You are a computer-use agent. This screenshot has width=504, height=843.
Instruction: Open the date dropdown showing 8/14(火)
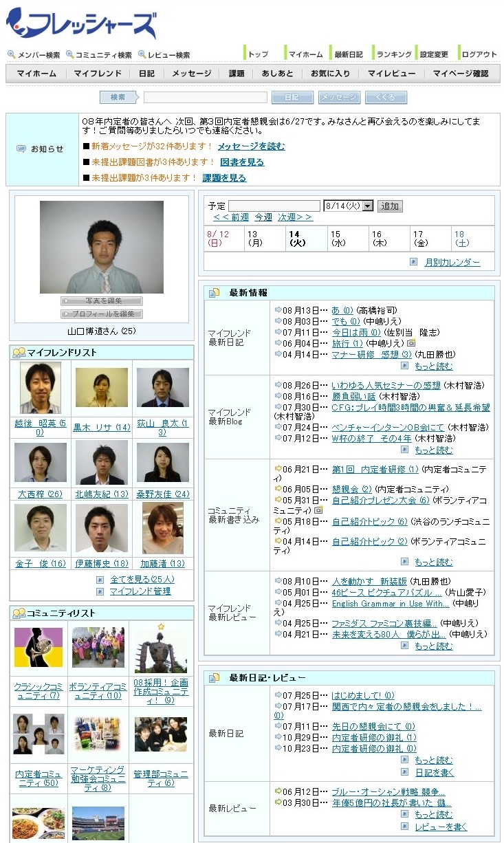click(x=349, y=206)
